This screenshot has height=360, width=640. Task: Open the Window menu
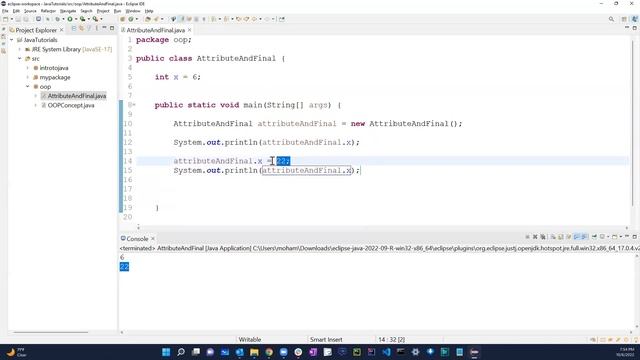tap(133, 11)
